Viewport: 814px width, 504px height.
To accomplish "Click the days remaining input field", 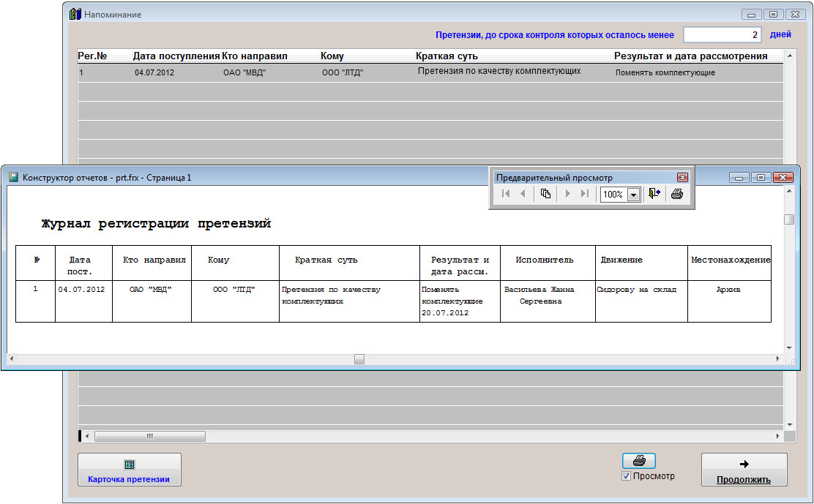I will 722,34.
